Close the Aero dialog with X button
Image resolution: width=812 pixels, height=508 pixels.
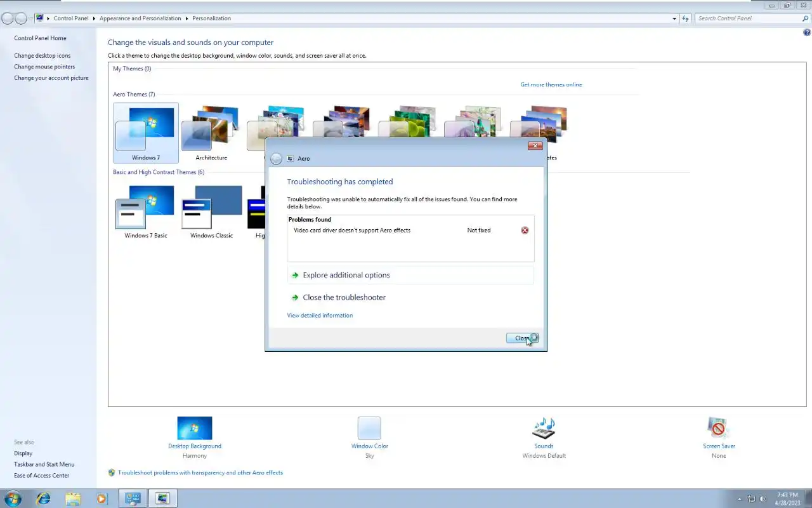point(535,146)
